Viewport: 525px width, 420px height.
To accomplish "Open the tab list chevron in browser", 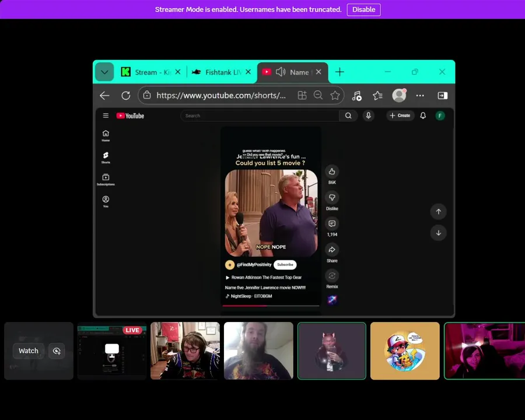I will pyautogui.click(x=104, y=72).
